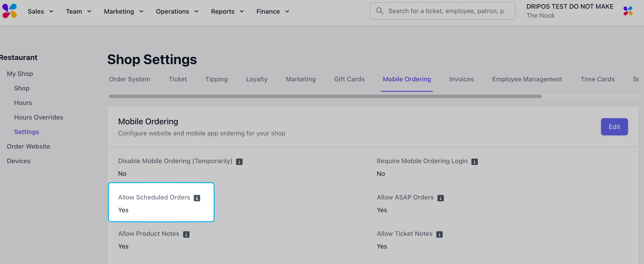
Task: Select the Tipping settings tab
Action: point(216,79)
